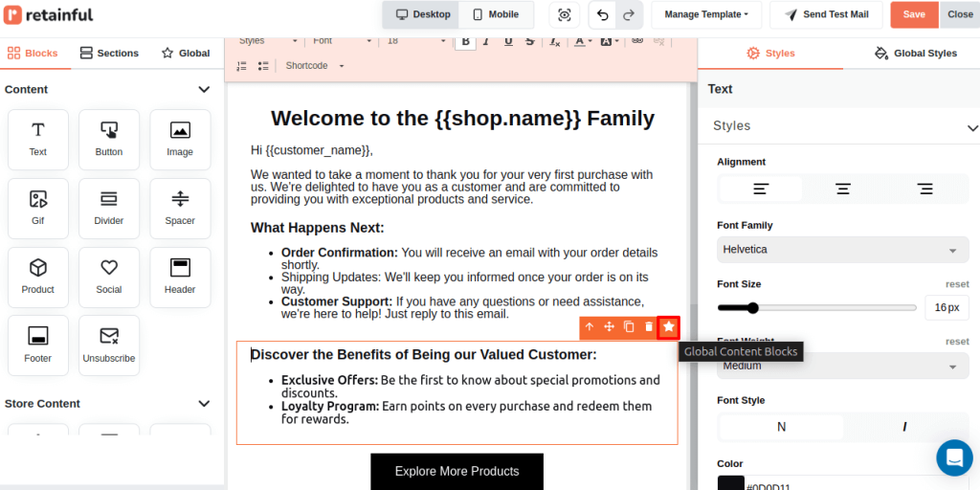This screenshot has height=490, width=980.
Task: Open the font size 18 dropdown
Action: 416,40
